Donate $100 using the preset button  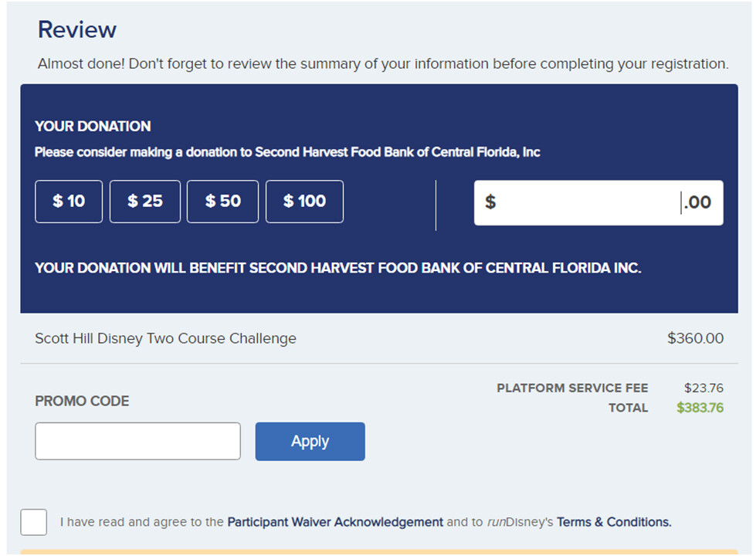click(304, 202)
